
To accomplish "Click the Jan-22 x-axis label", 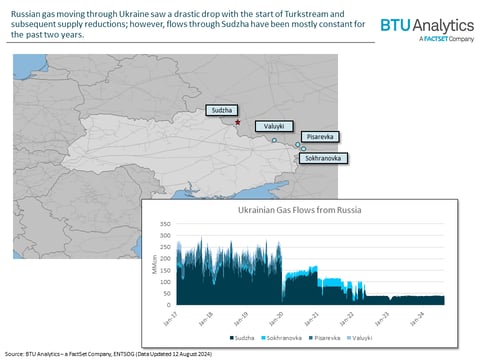I will (347, 319).
